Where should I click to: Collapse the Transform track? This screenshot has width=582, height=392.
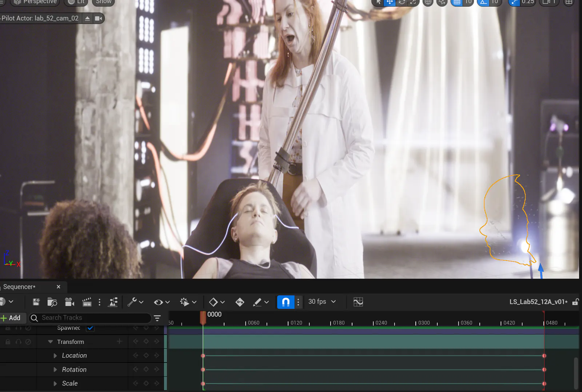(x=51, y=342)
